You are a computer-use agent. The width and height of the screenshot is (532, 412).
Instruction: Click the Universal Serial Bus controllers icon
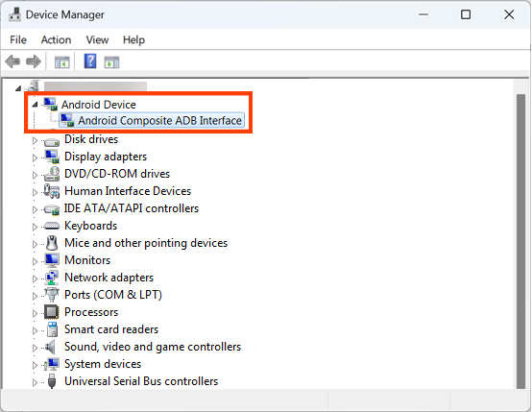pos(52,381)
